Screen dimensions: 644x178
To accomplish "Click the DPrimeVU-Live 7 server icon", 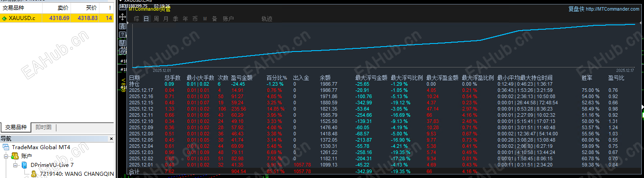I will point(25,165).
